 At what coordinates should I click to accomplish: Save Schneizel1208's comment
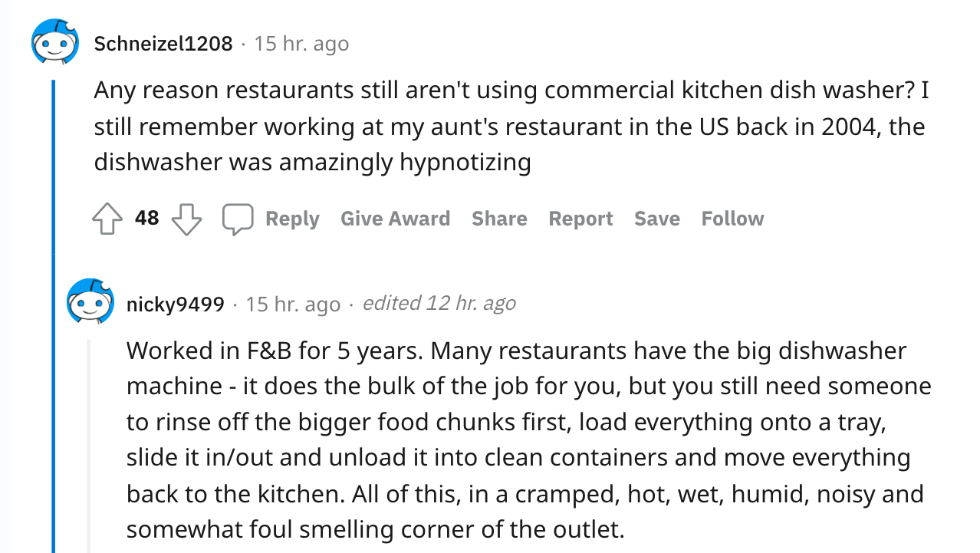coord(656,219)
